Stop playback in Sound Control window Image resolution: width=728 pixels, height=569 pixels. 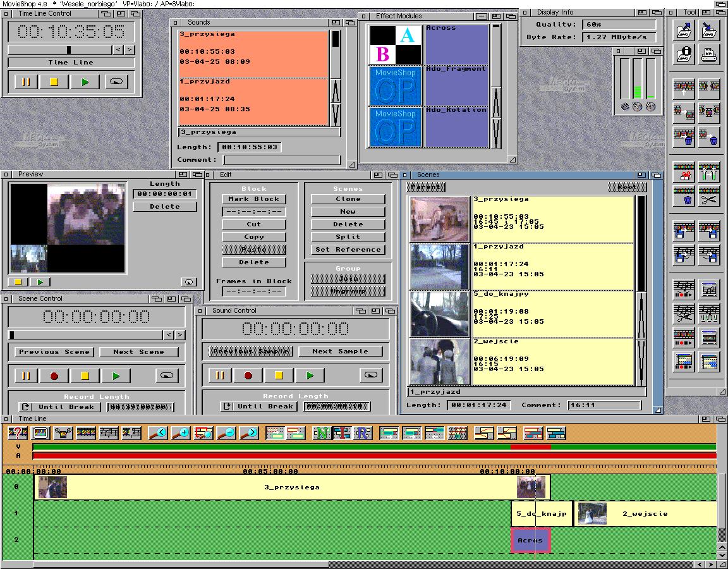279,375
